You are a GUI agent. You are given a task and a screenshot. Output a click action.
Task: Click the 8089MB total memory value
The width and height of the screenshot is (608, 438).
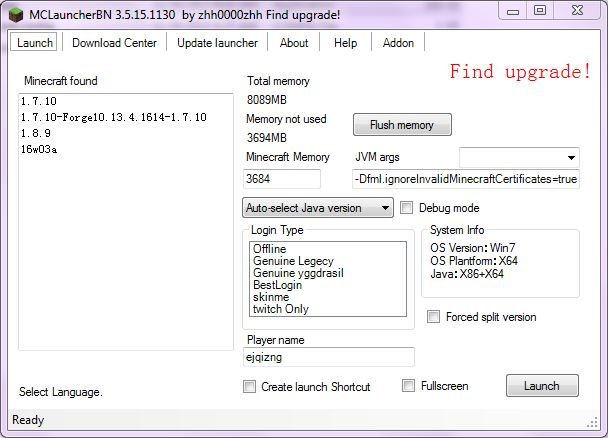click(267, 100)
